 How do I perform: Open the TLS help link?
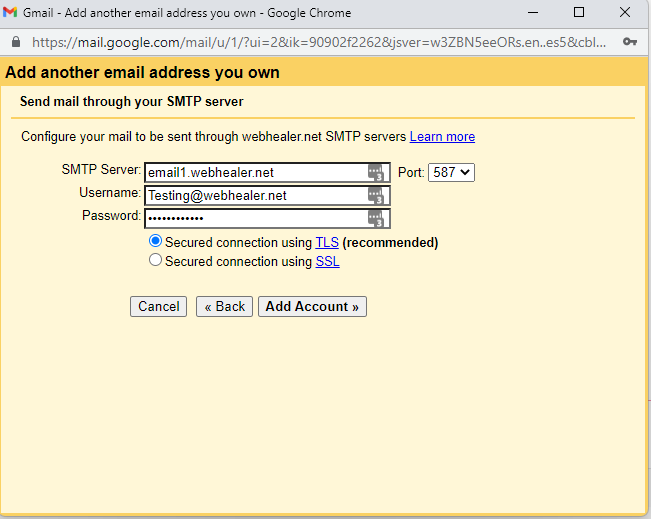pyautogui.click(x=327, y=242)
